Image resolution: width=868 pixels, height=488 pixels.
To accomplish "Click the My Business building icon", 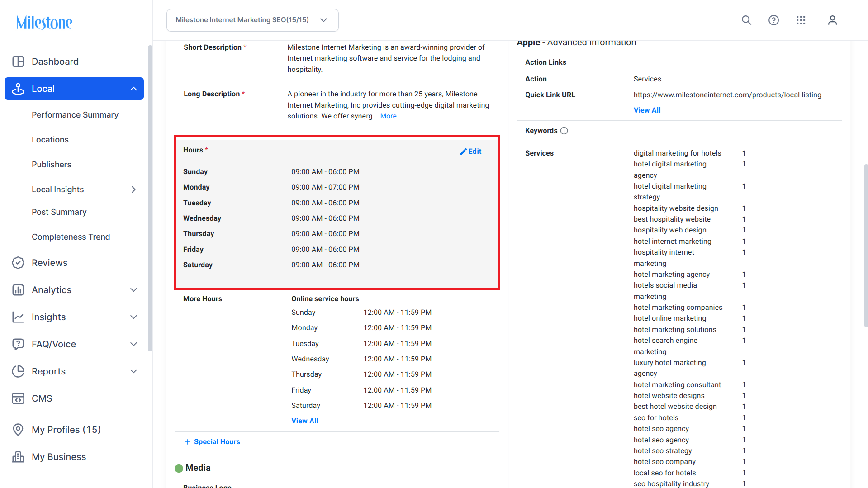I will [x=18, y=457].
